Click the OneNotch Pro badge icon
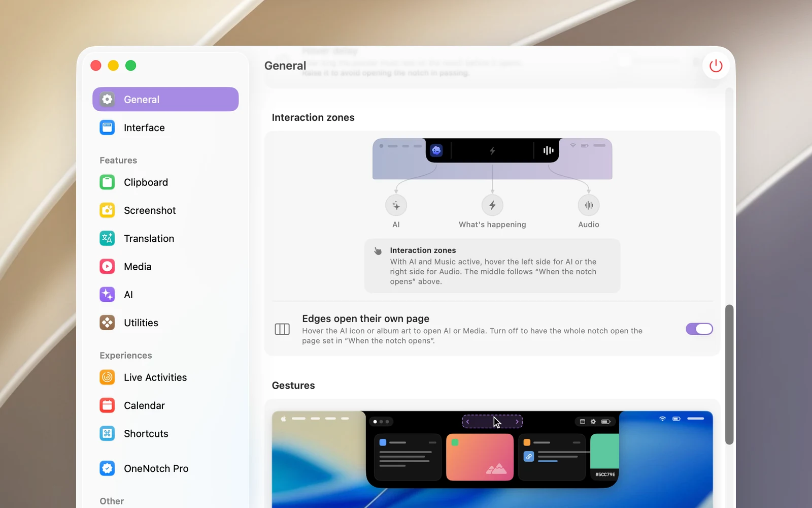This screenshot has height=508, width=812. 107,468
